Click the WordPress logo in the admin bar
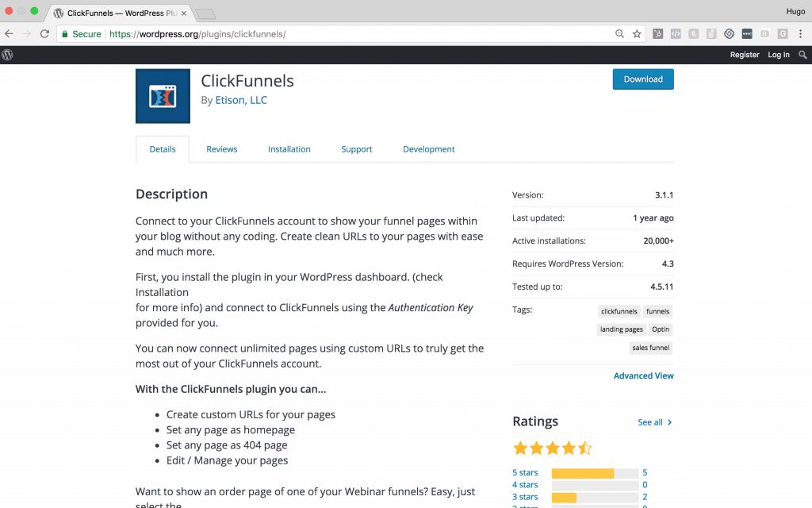812x508 pixels. click(8, 55)
